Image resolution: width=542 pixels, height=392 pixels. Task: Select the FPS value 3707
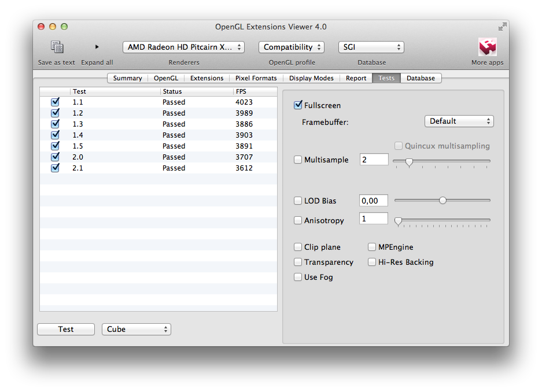(x=244, y=157)
